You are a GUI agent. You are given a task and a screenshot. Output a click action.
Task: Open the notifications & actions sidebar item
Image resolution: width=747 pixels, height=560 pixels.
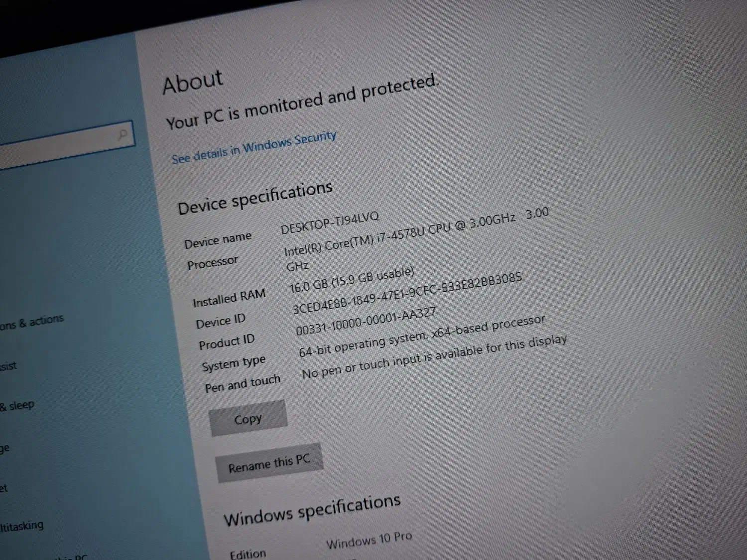click(x=32, y=323)
